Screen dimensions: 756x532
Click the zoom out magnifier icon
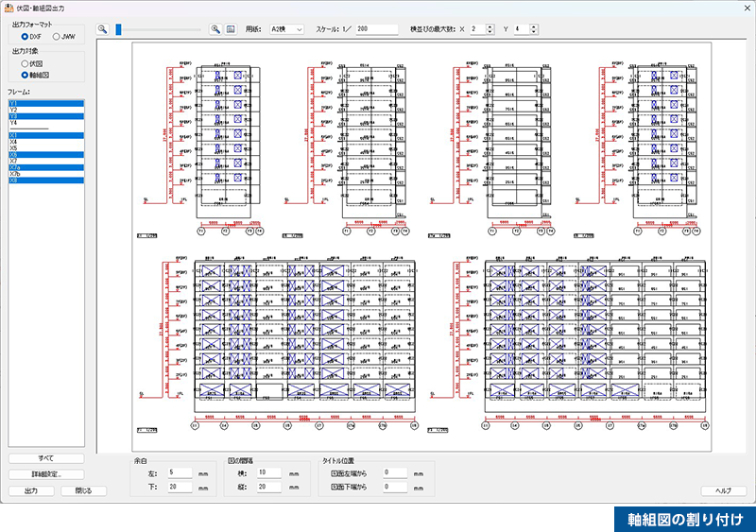[x=102, y=29]
